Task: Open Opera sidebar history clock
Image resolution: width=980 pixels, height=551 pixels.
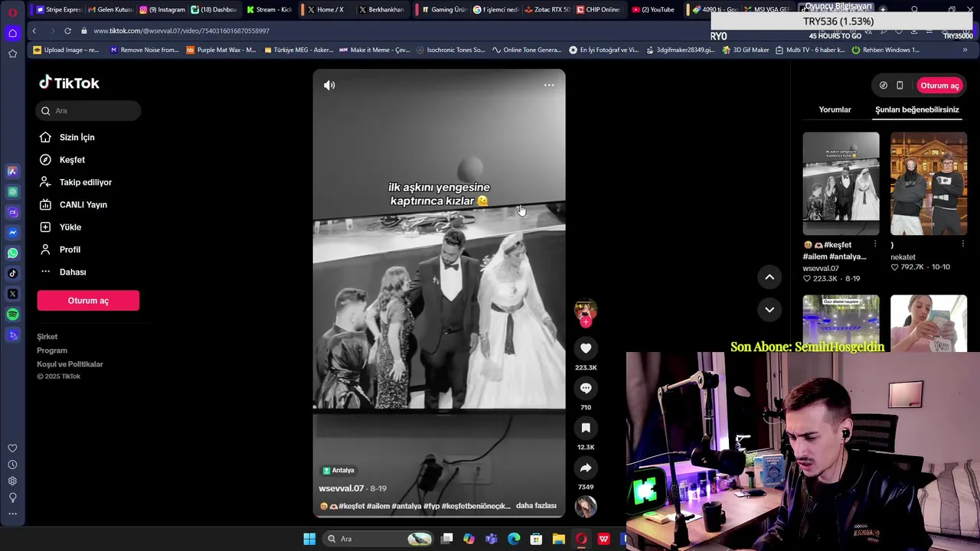Action: tap(12, 465)
